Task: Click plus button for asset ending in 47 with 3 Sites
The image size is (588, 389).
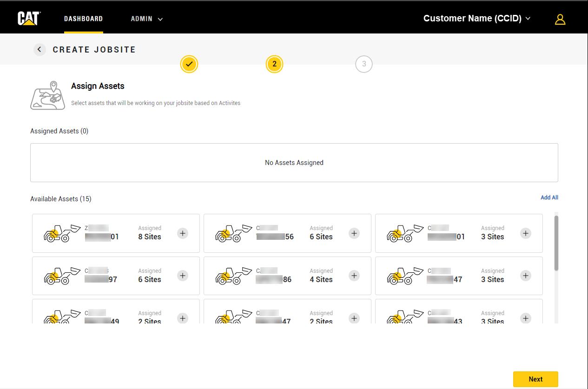Action: [525, 276]
